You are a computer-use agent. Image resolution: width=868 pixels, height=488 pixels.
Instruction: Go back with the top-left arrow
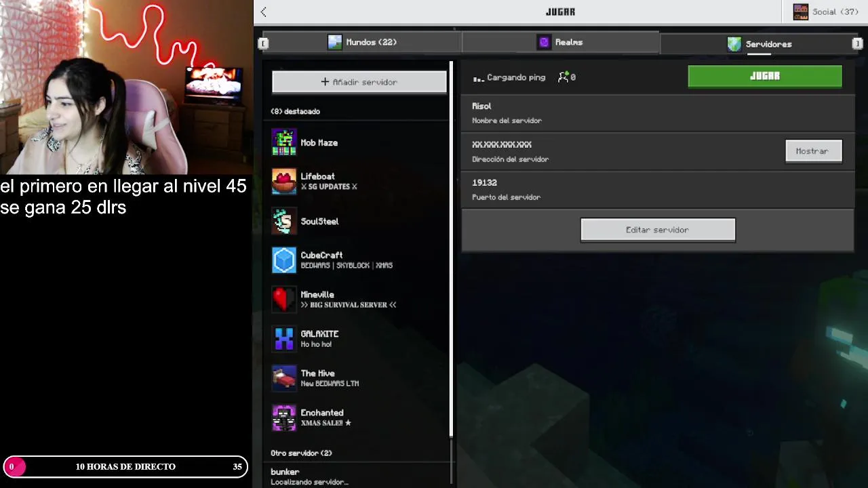tap(263, 12)
